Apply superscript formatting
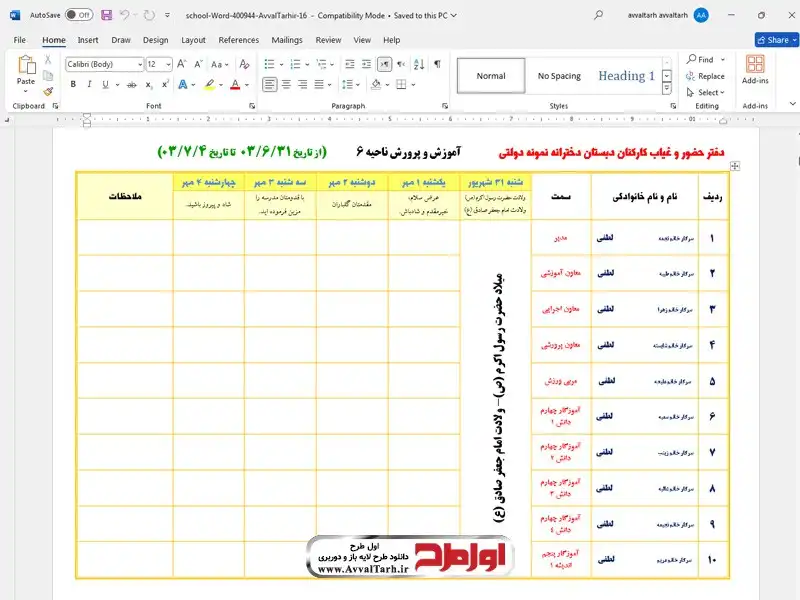800x600 pixels. 165,85
